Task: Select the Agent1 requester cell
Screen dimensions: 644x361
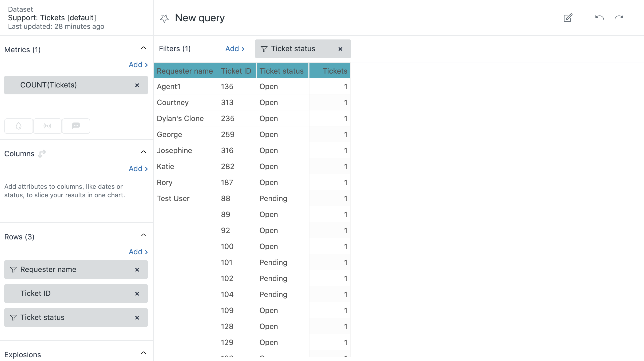Action: (x=186, y=86)
